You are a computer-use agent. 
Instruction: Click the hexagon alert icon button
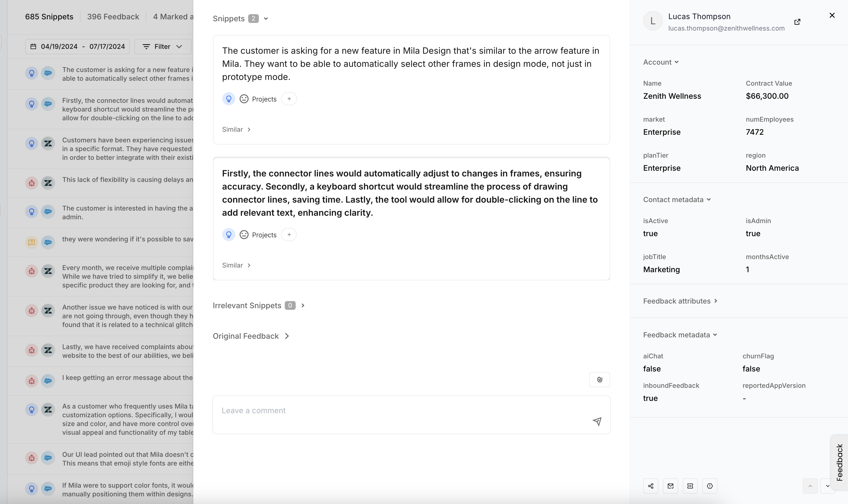[710, 486]
